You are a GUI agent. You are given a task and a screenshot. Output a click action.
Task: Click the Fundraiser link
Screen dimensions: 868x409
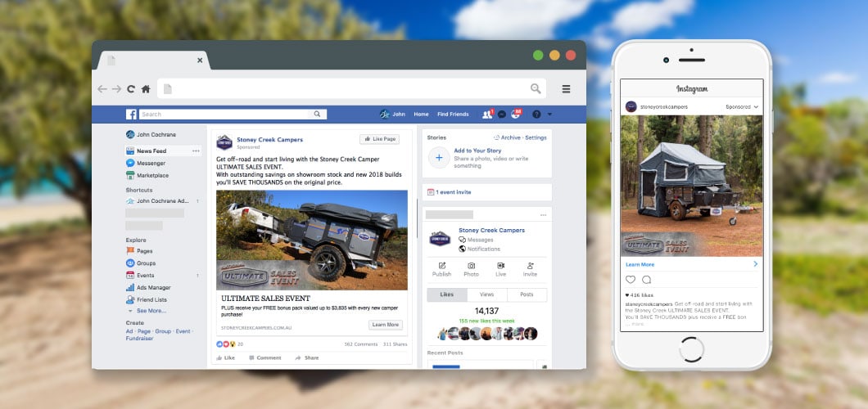139,339
